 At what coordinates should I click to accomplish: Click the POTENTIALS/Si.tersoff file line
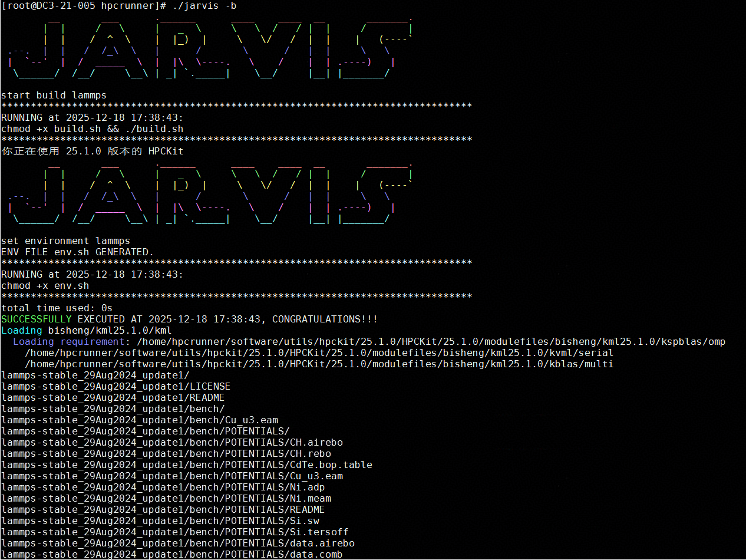174,532
